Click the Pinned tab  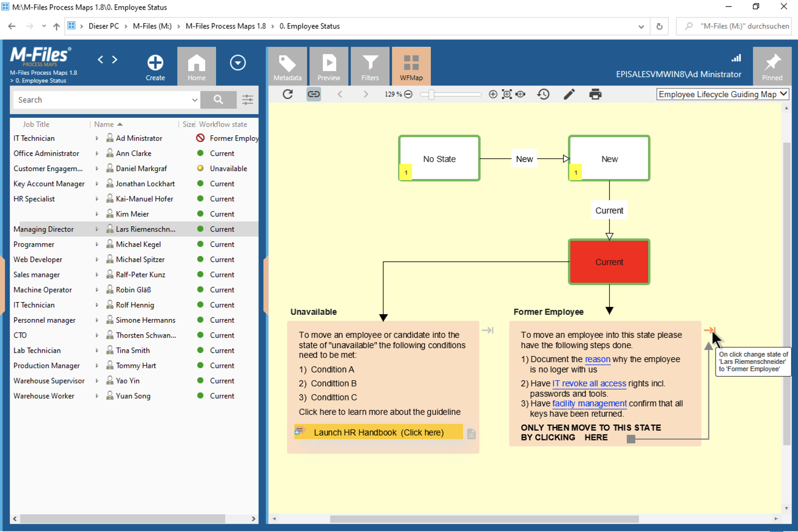pos(773,66)
